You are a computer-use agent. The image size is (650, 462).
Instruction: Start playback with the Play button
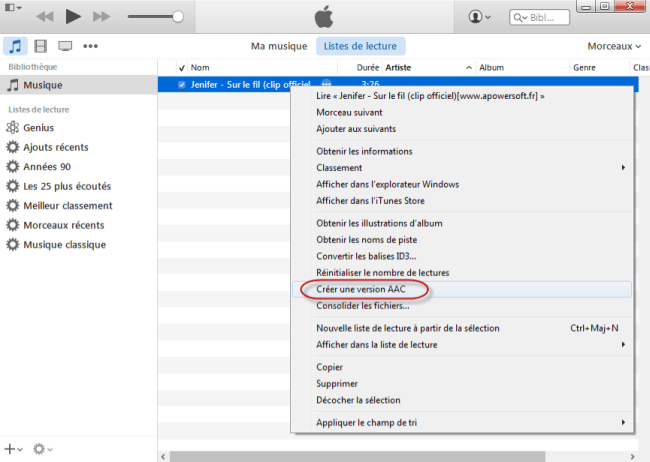pos(73,16)
